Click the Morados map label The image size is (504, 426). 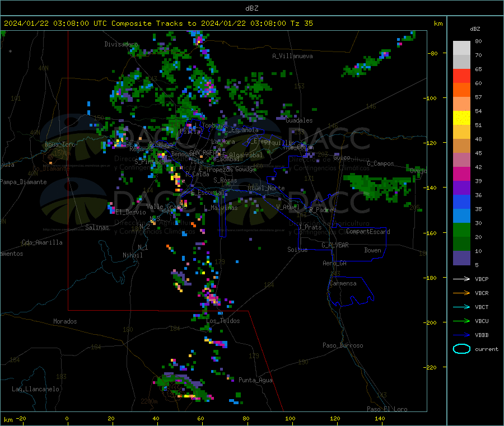65,321
